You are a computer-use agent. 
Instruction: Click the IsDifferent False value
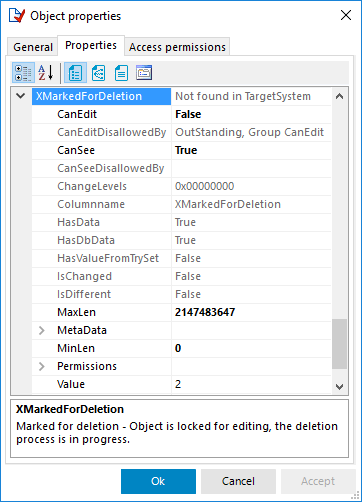click(188, 294)
